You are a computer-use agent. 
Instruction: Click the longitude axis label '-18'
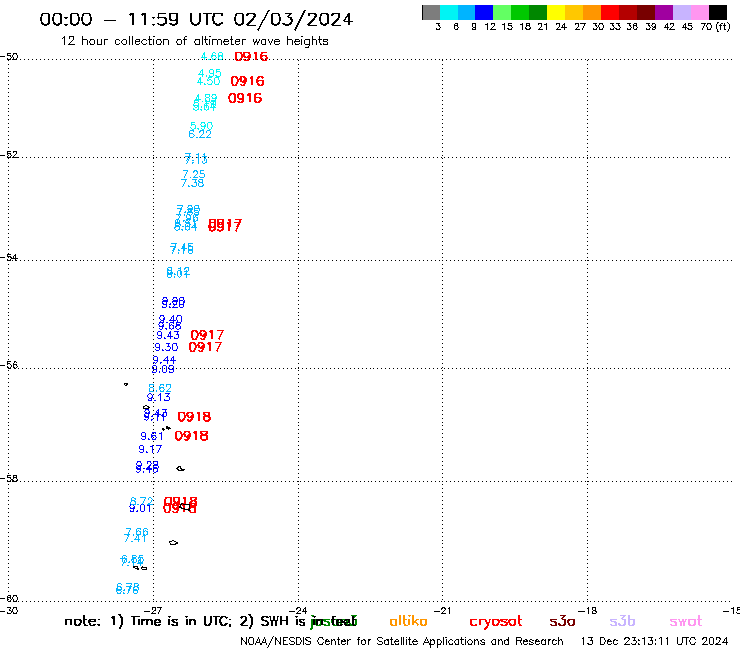(x=588, y=610)
